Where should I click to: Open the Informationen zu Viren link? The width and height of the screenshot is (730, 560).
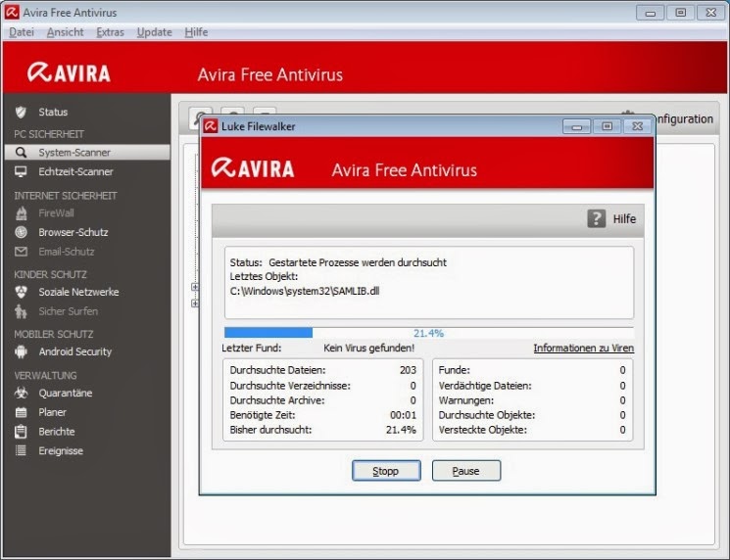coord(583,348)
